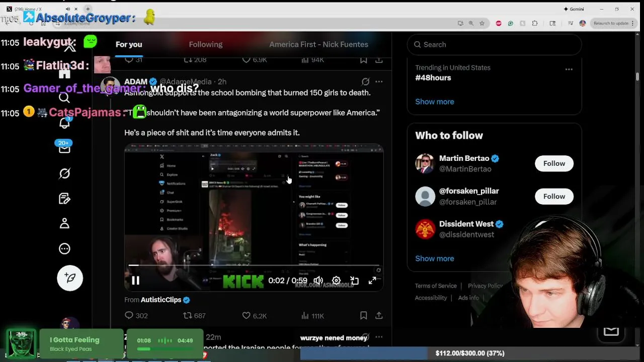Open America First - Nick Fuentes tab
Screen dimensions: 644x362
pyautogui.click(x=318, y=44)
